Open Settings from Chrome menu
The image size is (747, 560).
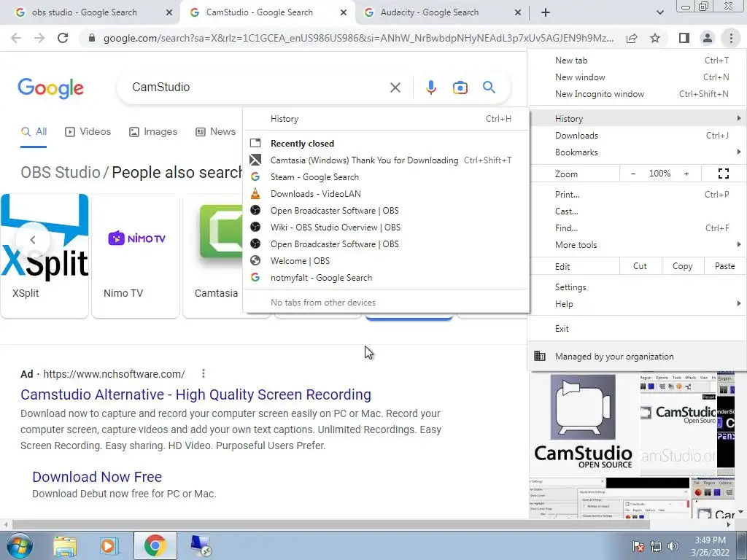[x=636, y=287]
